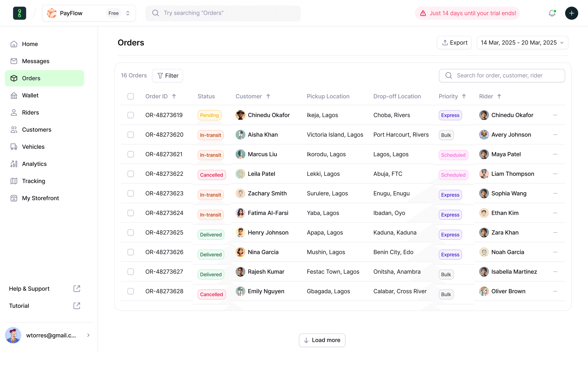
Task: Toggle the select-all orders checkbox
Action: [x=130, y=96]
